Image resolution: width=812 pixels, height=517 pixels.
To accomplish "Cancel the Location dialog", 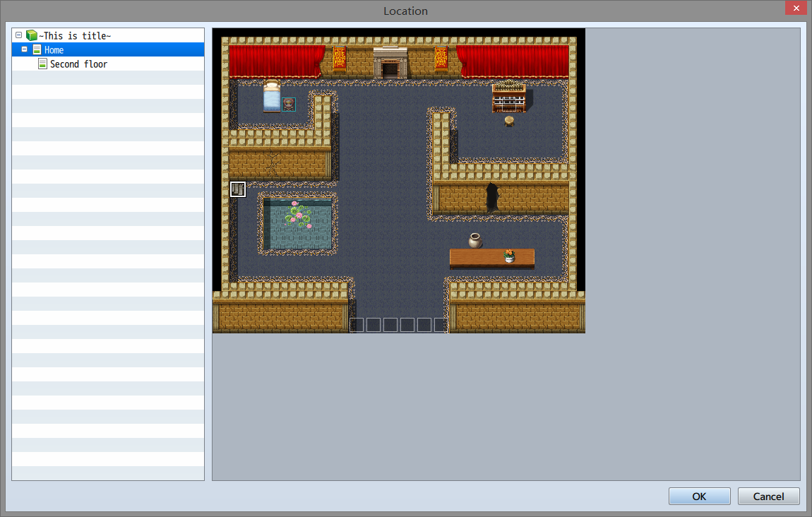I will pos(768,497).
